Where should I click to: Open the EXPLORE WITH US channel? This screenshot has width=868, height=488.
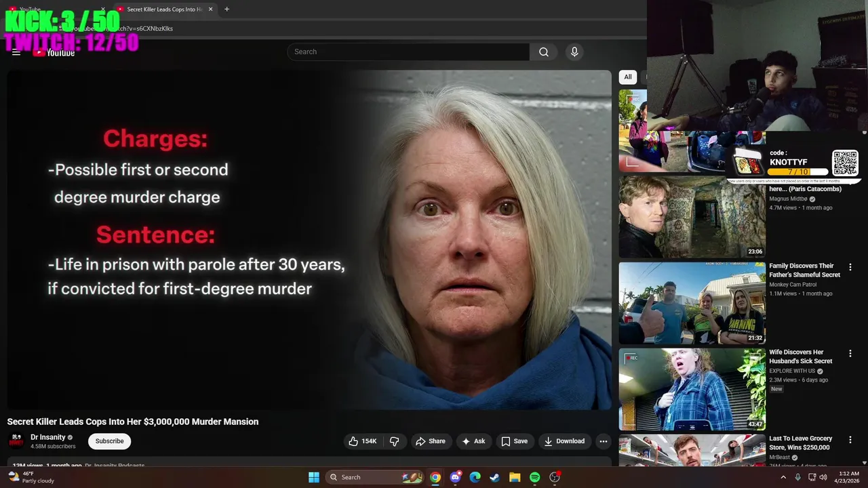(792, 371)
